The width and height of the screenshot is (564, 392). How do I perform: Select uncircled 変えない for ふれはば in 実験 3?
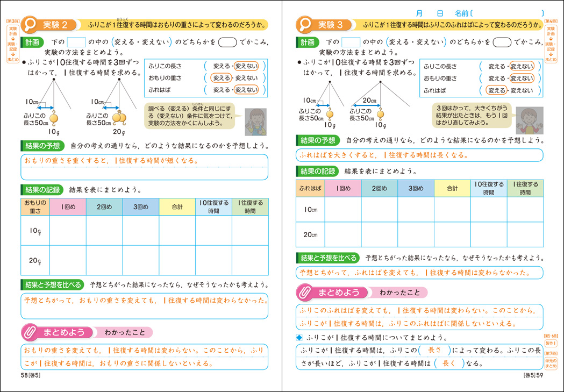click(x=522, y=90)
